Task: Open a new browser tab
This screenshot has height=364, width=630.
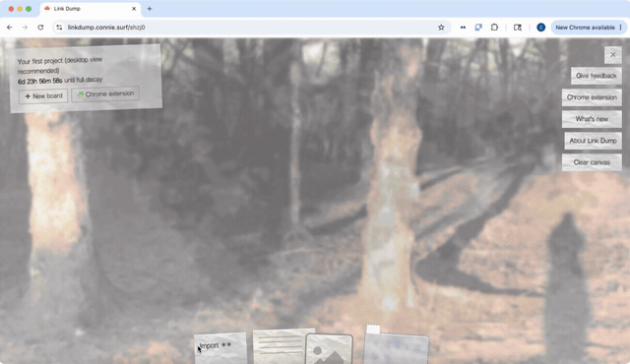Action: coord(150,9)
